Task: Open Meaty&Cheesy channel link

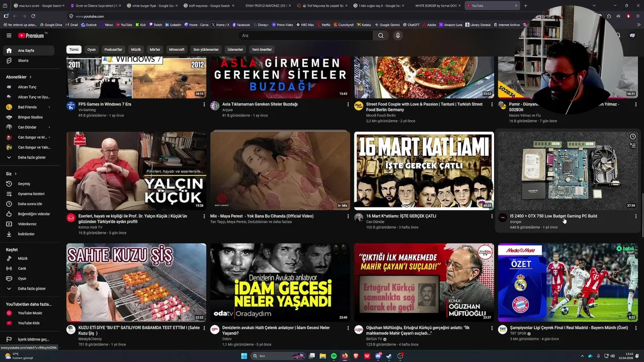Action: pyautogui.click(x=90, y=339)
